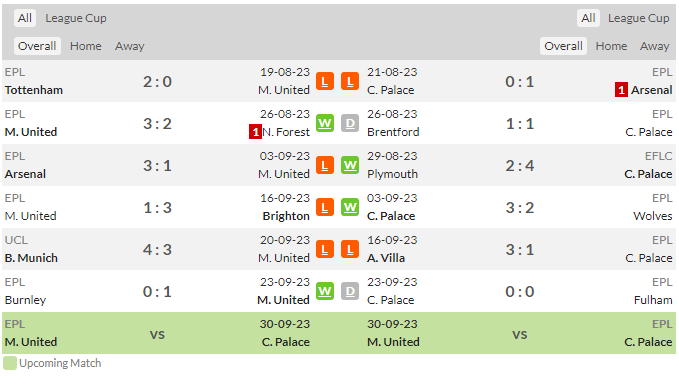Switch the right panel to Home matches
Image resolution: width=679 pixels, height=389 pixels.
(x=611, y=46)
